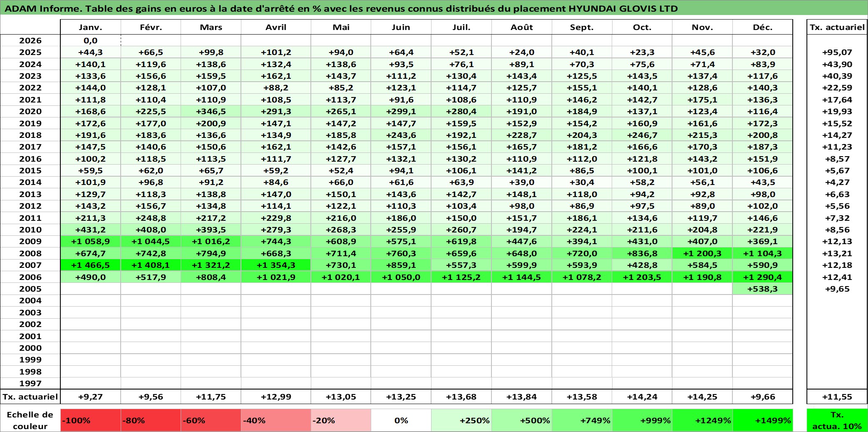Image resolution: width=868 pixels, height=432 pixels.
Task: Click cell +1 466,5 for January 2007
Action: coord(91,265)
